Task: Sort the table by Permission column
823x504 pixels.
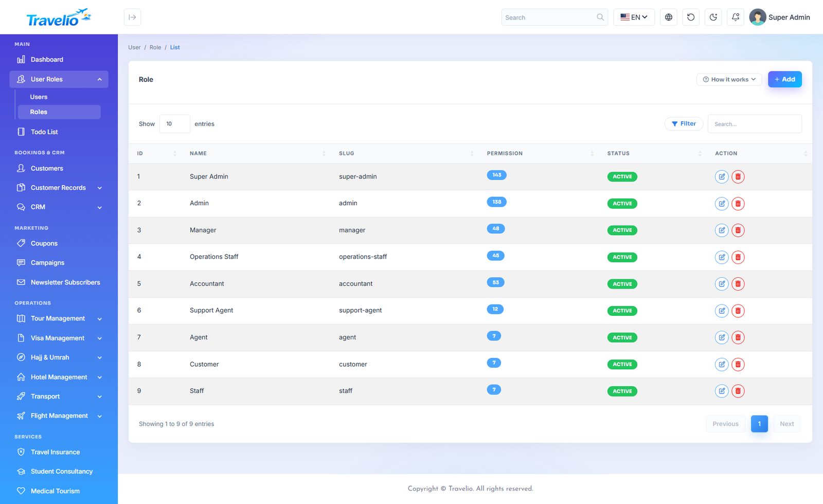Action: point(540,153)
